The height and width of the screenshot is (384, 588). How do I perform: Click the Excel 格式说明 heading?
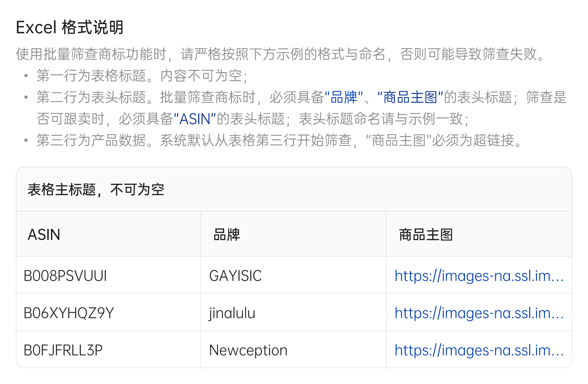(70, 27)
